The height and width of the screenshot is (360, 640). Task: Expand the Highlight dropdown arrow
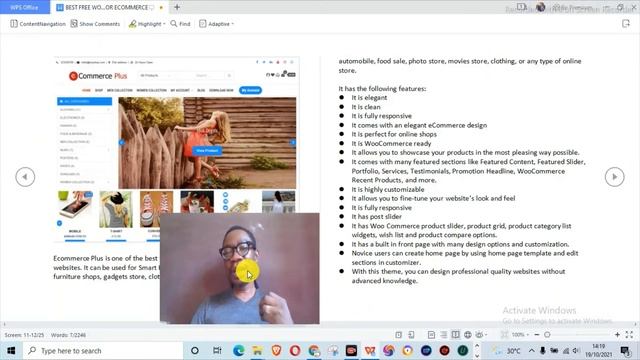click(164, 24)
